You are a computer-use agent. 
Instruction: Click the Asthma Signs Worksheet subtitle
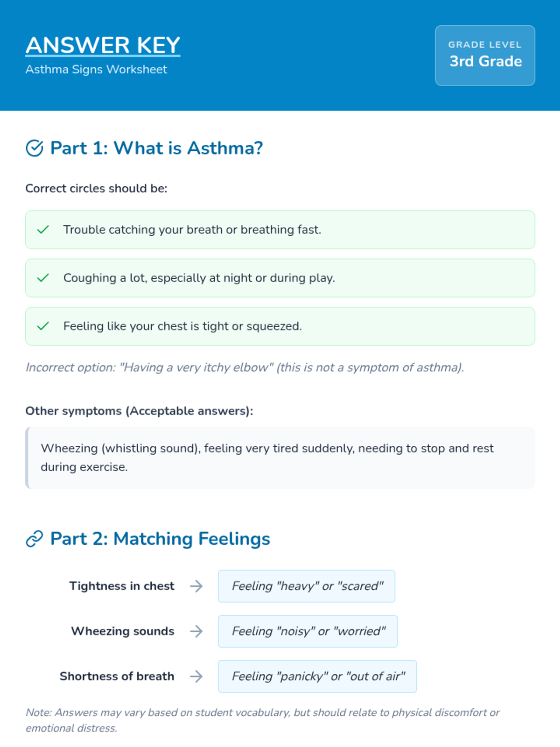tap(96, 70)
